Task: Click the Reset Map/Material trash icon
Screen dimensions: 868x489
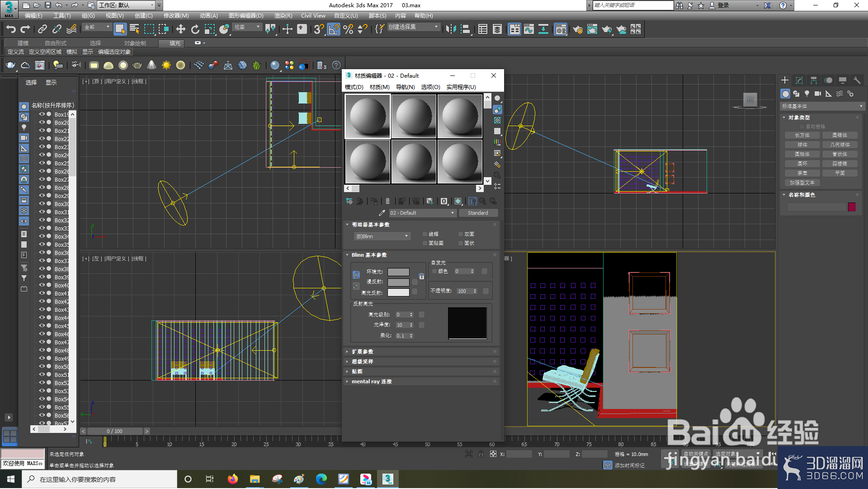Action: (387, 201)
